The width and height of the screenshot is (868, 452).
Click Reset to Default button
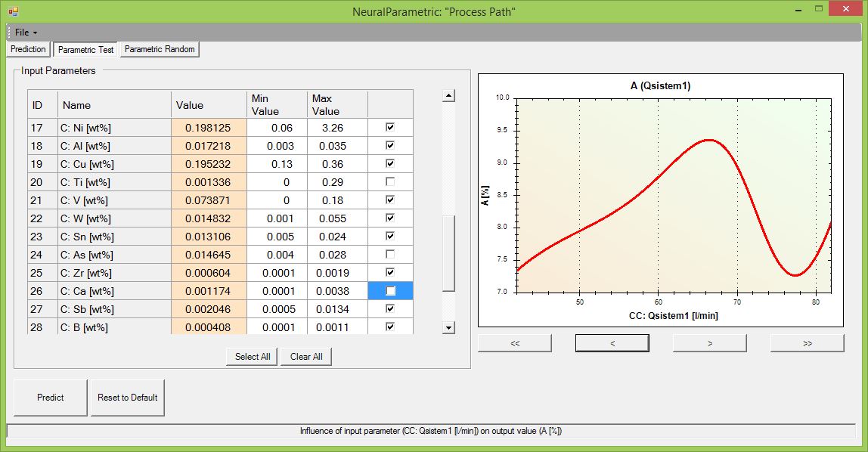tap(127, 398)
